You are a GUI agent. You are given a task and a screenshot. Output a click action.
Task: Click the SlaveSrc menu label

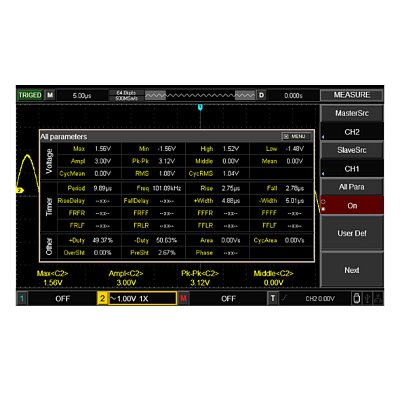(x=352, y=150)
